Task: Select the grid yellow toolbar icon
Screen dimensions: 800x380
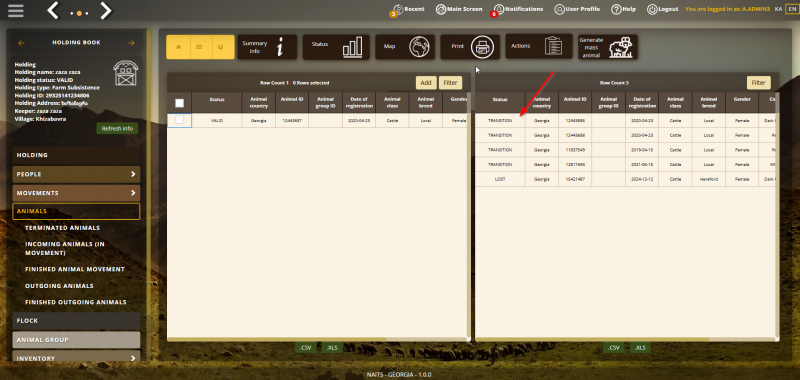Action: (x=199, y=47)
